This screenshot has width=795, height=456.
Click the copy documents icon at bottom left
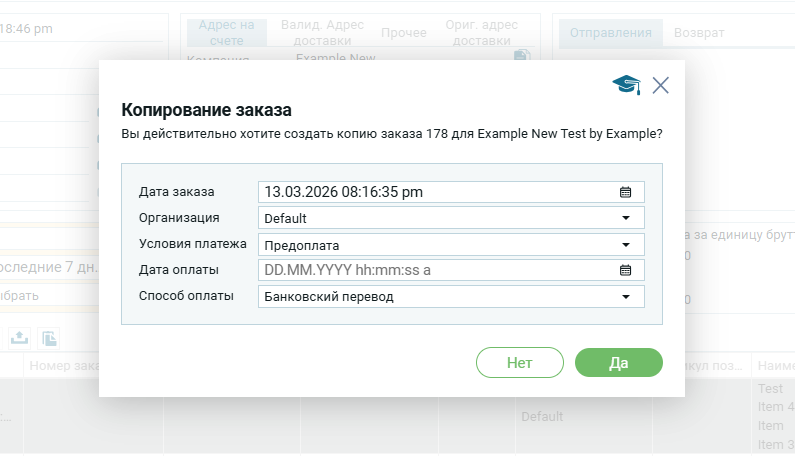tap(49, 337)
